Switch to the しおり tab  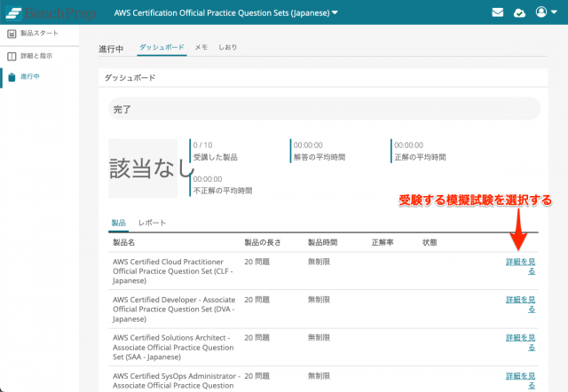point(227,47)
